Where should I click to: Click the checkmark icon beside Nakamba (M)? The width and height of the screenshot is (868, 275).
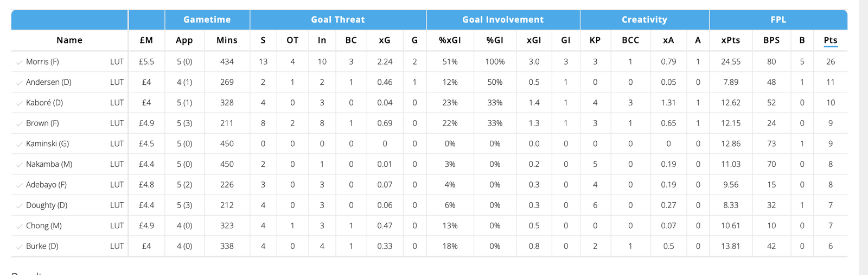[x=20, y=165]
